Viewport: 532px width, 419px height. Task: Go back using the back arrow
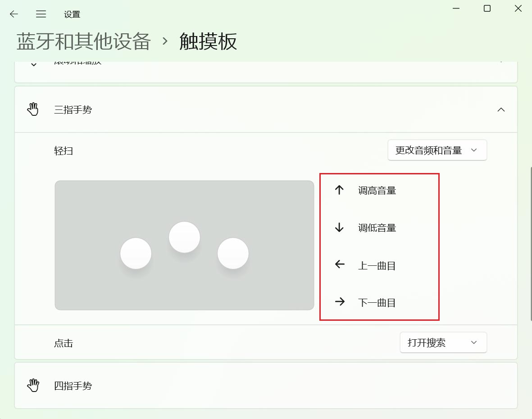pyautogui.click(x=14, y=14)
